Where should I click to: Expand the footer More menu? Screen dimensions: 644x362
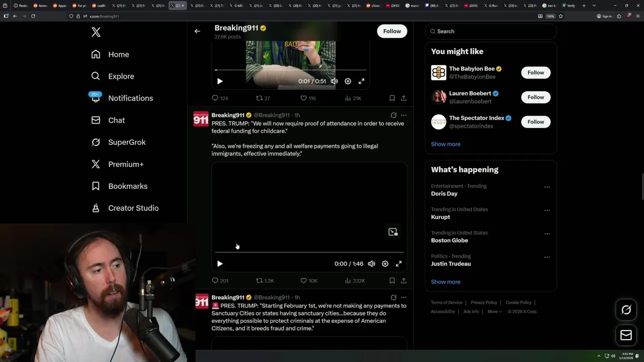[494, 312]
